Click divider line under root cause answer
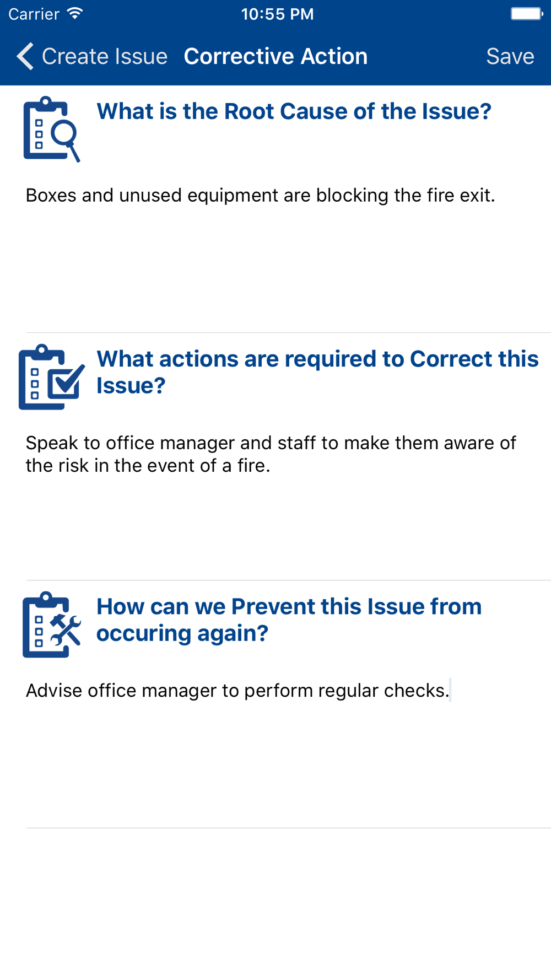551x980 pixels. pyautogui.click(x=288, y=332)
